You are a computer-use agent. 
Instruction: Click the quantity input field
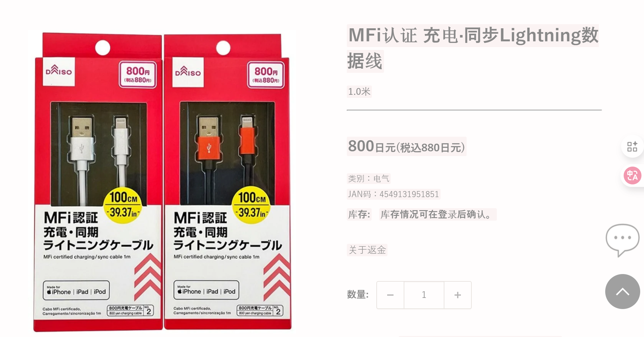click(x=424, y=295)
